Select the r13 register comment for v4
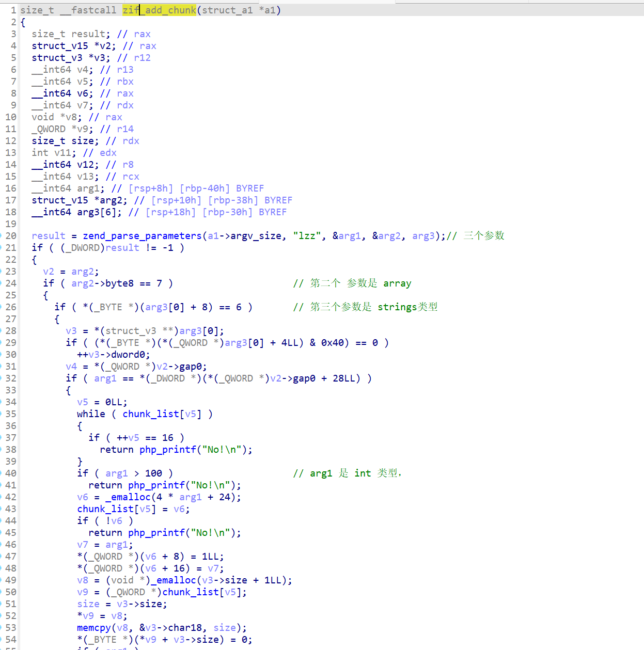Image resolution: width=644 pixels, height=650 pixels. point(125,69)
